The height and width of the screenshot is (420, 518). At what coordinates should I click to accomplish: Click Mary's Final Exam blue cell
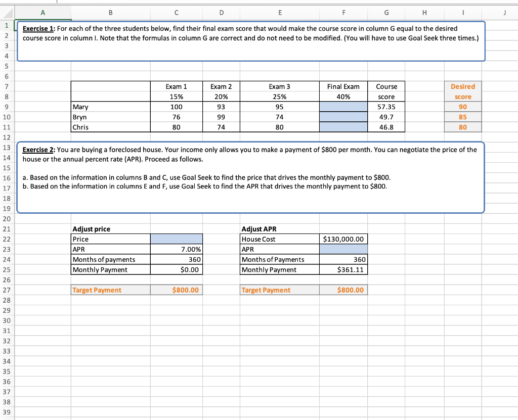343,107
